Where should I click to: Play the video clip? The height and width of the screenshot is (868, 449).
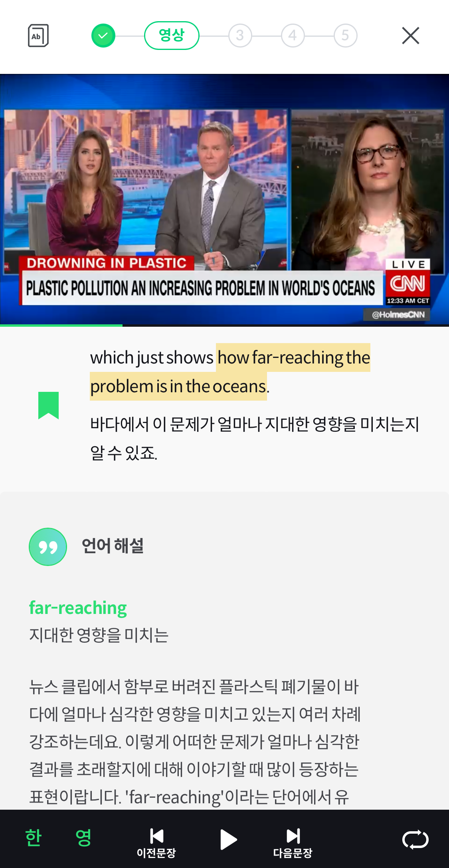point(228,839)
